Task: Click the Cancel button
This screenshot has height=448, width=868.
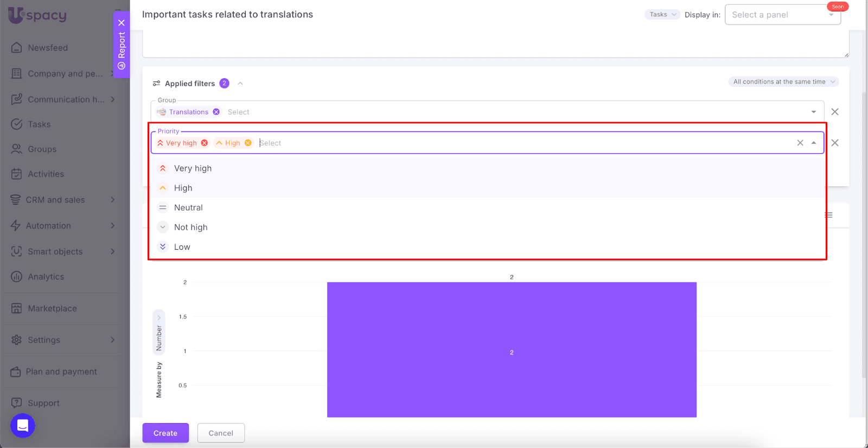Action: tap(221, 433)
